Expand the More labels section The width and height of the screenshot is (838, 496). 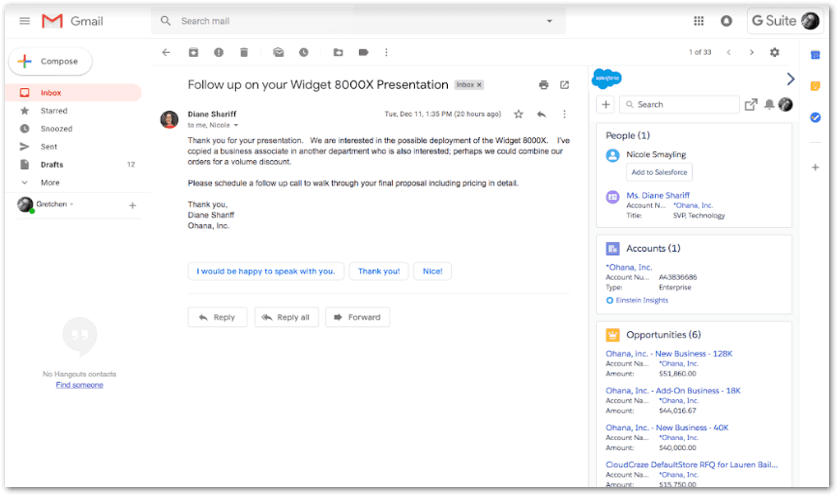coord(49,182)
